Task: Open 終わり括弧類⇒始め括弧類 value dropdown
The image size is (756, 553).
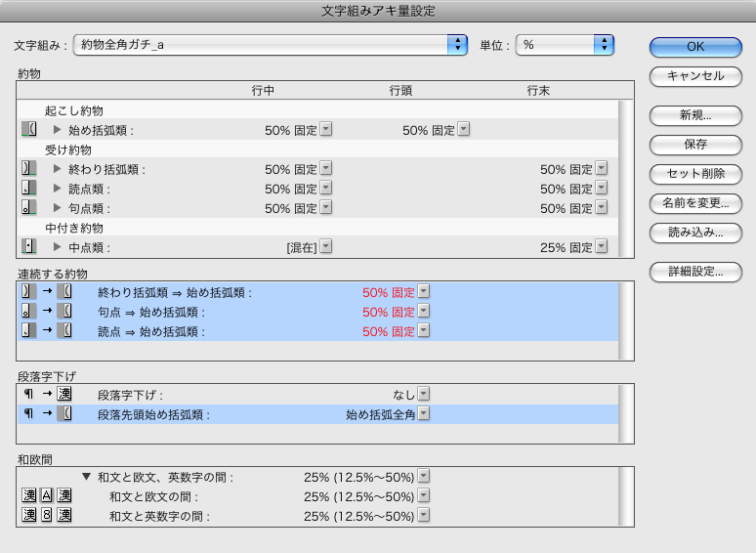Action: point(424,291)
